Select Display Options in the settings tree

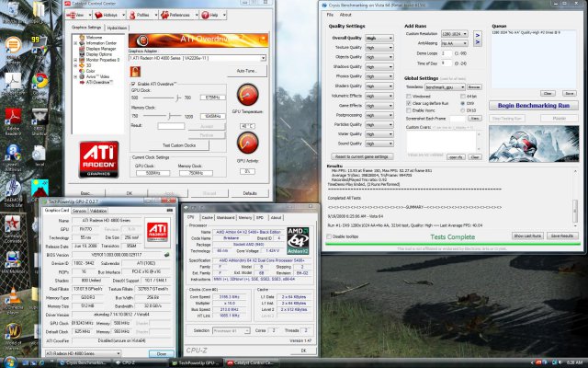click(99, 54)
